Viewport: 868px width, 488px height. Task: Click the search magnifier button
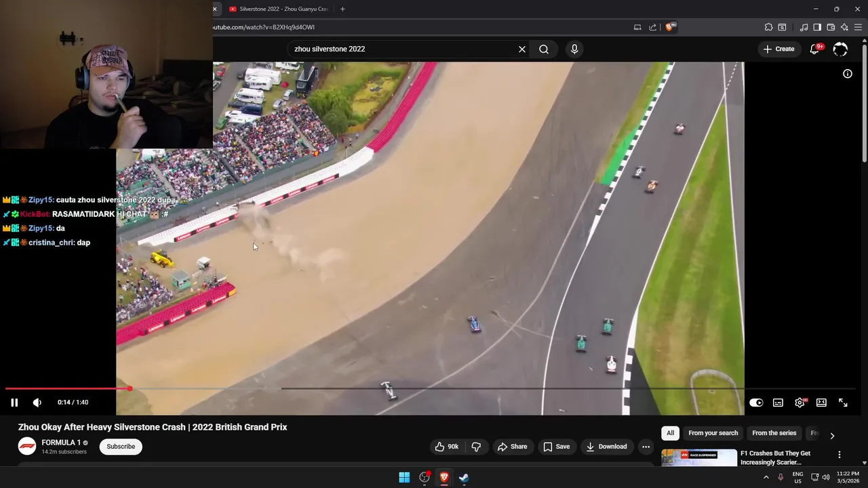pyautogui.click(x=544, y=49)
